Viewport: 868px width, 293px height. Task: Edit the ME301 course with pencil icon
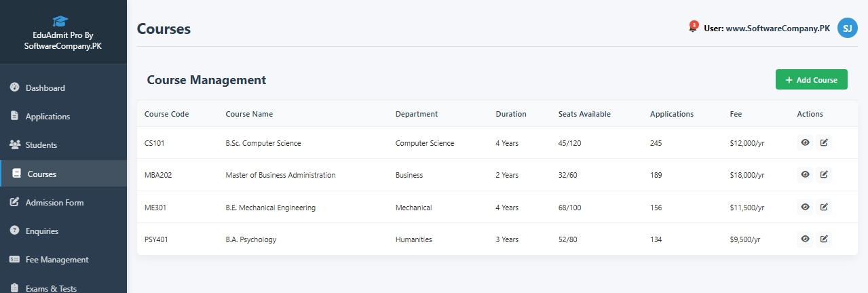point(824,207)
